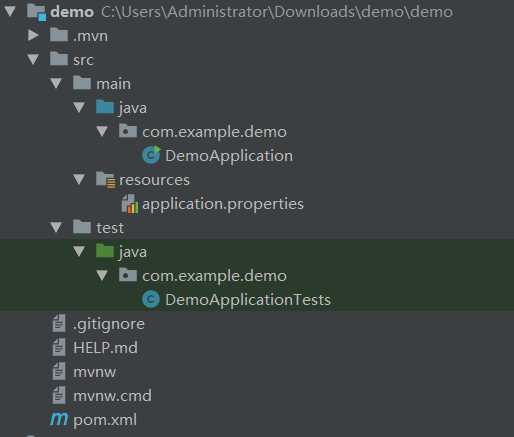This screenshot has height=437, width=514.
Task: Select com.example.demo package under test
Action: [x=214, y=276]
